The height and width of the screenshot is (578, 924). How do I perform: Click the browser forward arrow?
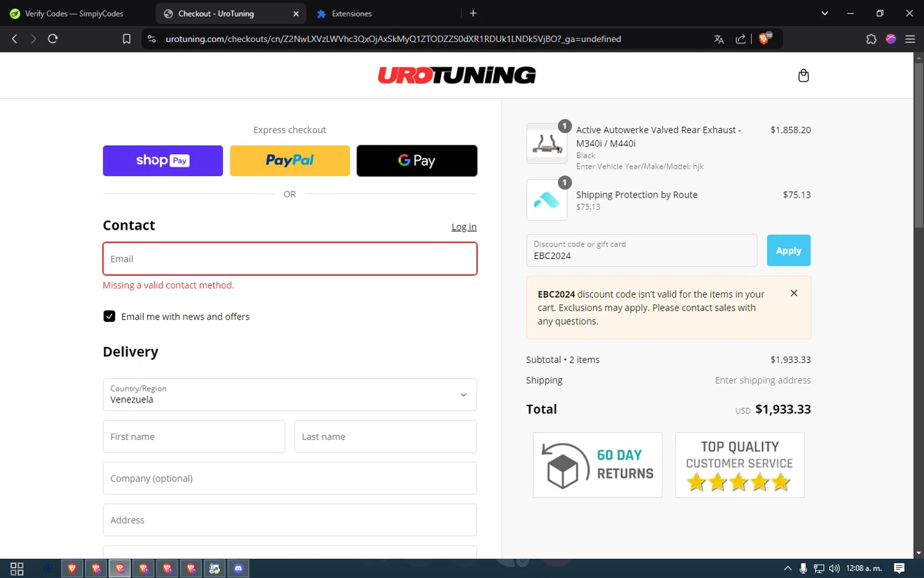click(33, 39)
